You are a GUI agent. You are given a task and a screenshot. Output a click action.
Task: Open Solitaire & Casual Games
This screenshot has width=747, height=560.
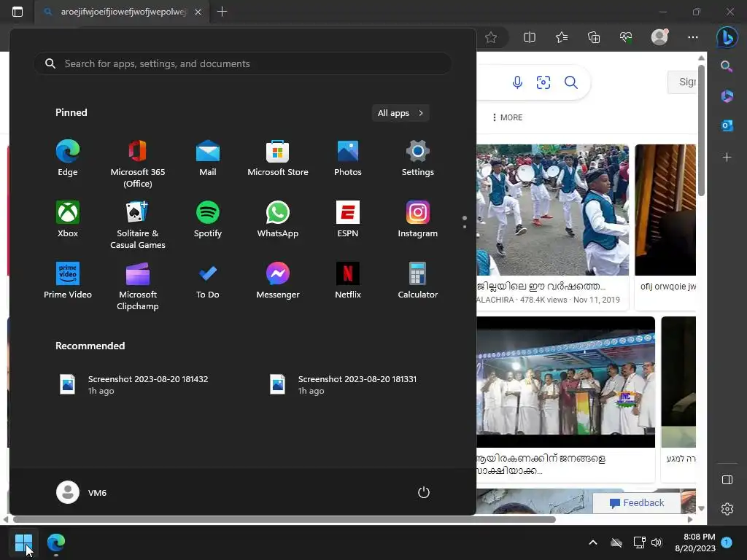point(138,225)
